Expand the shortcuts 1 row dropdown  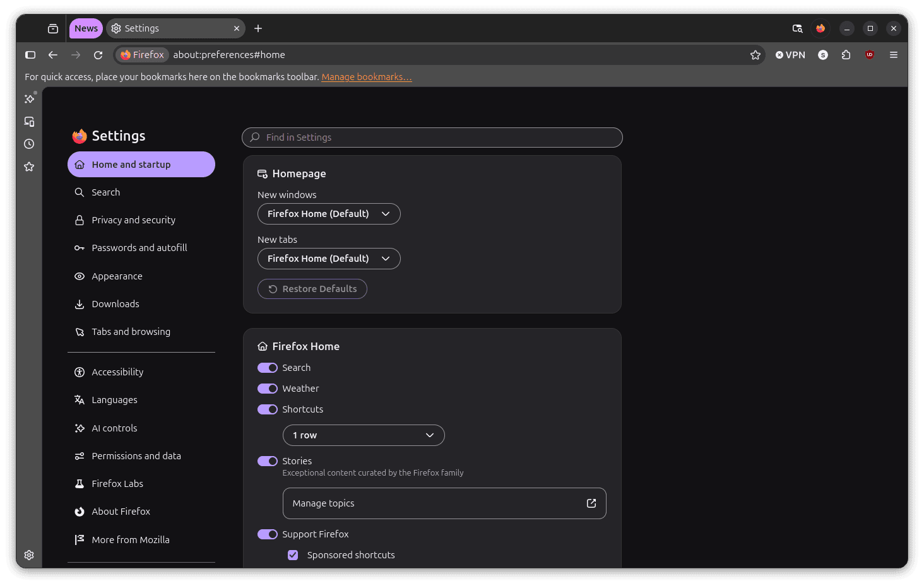(364, 435)
